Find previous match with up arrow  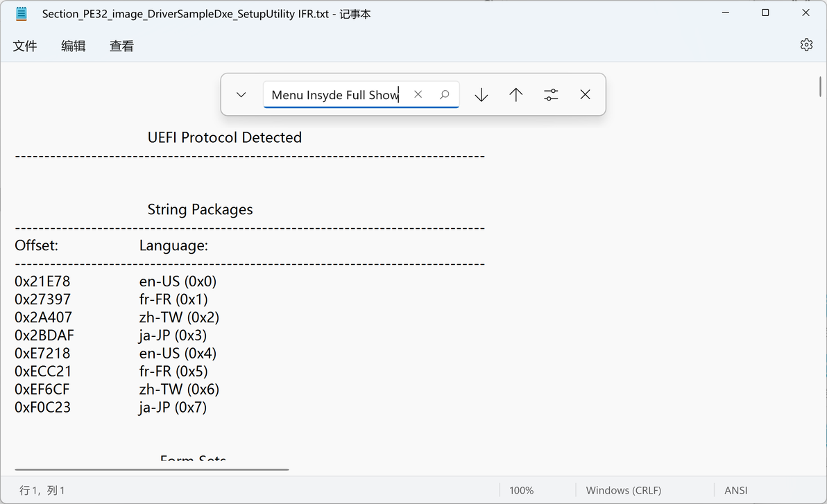pos(516,95)
